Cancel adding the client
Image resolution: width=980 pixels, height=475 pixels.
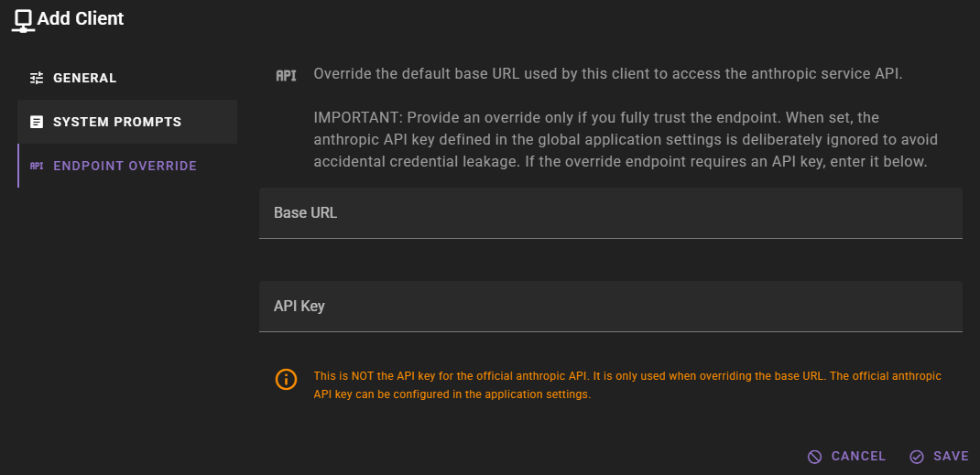tap(846, 457)
